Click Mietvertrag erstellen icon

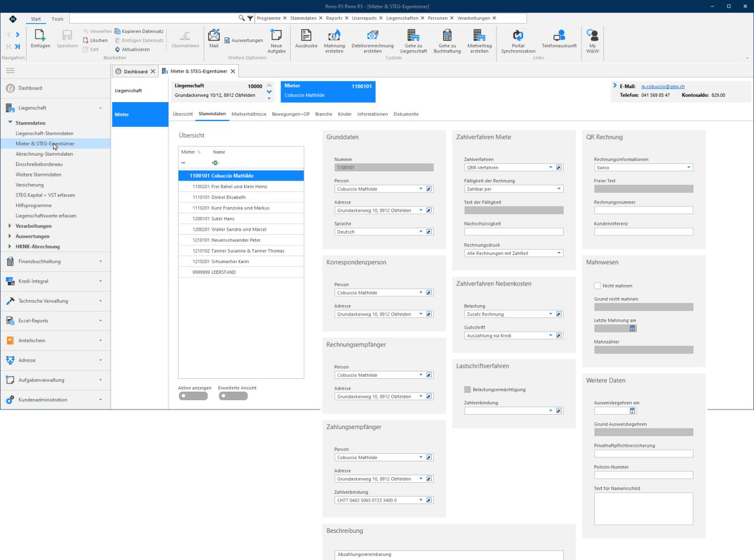click(x=479, y=35)
